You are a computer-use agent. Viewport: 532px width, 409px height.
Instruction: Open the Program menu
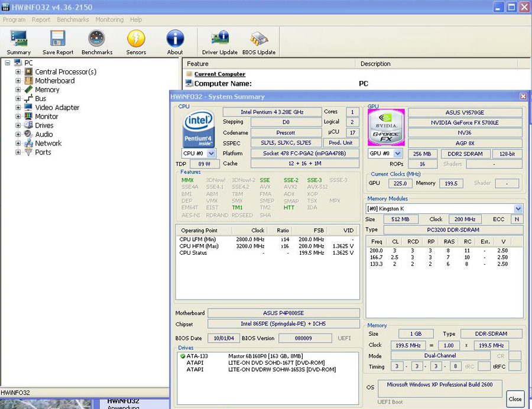14,20
